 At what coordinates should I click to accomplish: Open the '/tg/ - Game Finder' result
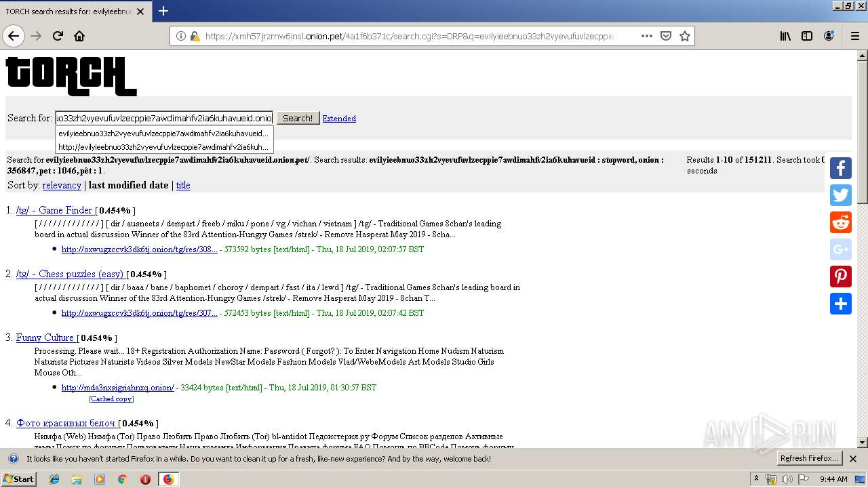click(54, 210)
